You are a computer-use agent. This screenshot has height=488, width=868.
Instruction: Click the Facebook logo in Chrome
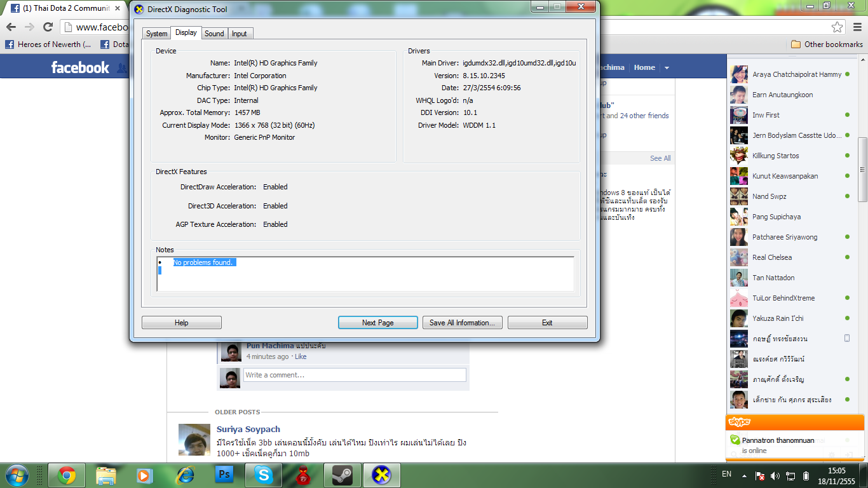(80, 67)
